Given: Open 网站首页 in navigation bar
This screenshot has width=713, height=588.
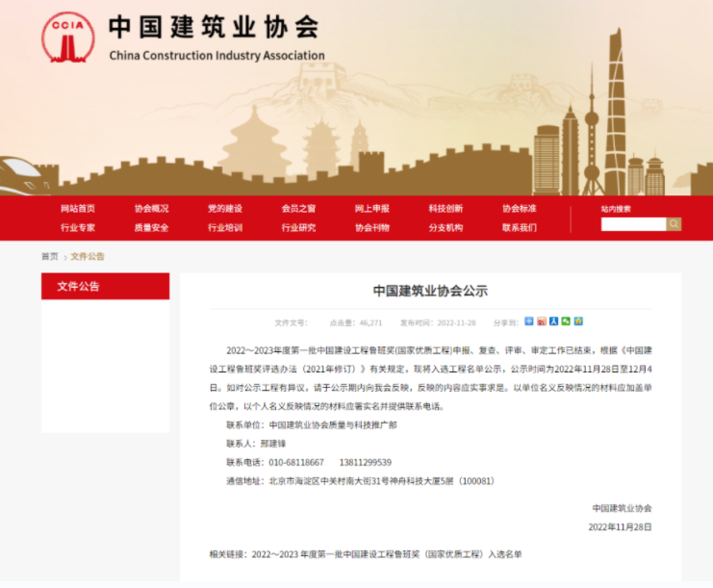Looking at the screenshot, I should 78,208.
